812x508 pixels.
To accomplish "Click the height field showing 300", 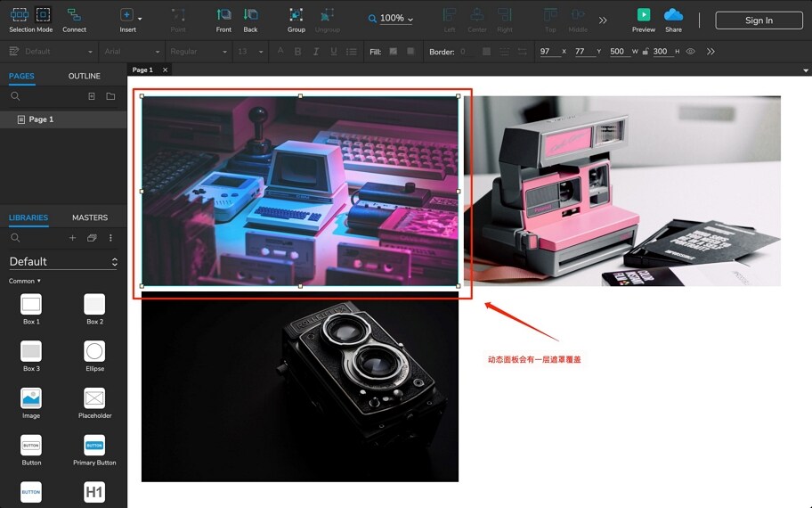I will click(662, 52).
